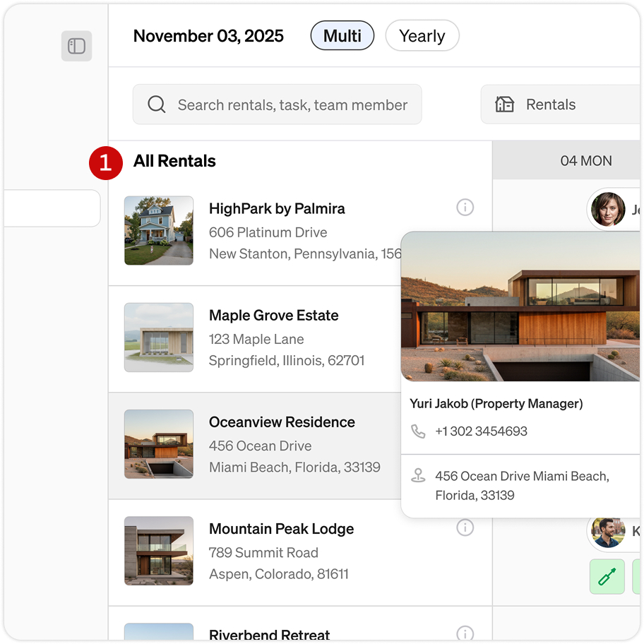Click the location pin icon in card
Viewport: 644px width, 644px height.
click(x=418, y=476)
